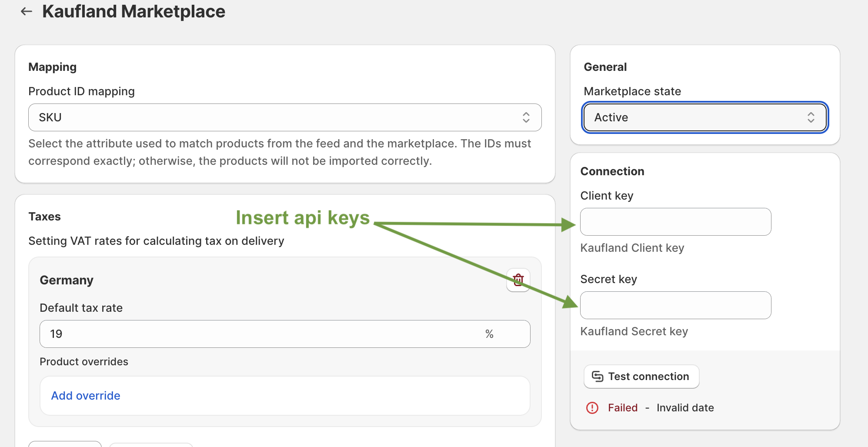868x447 pixels.
Task: Click the Client key field label
Action: tap(607, 196)
